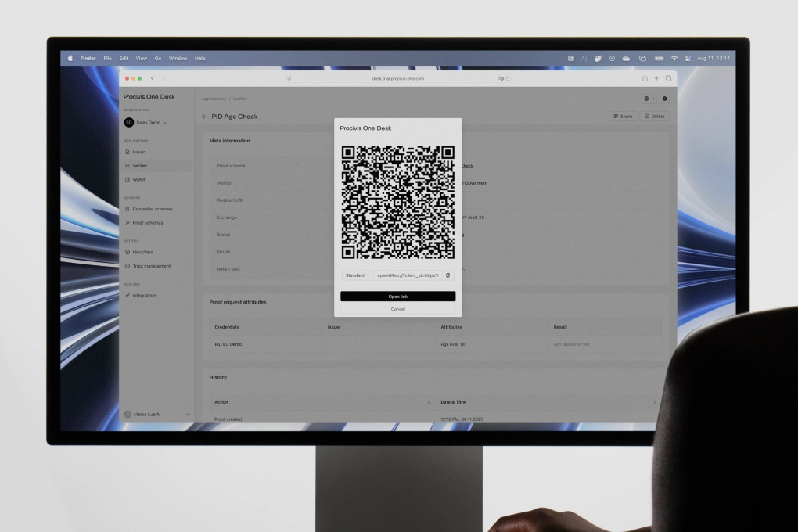Image resolution: width=798 pixels, height=532 pixels.
Task: Click the Procivis One Desk sidebar title
Action: 149,97
